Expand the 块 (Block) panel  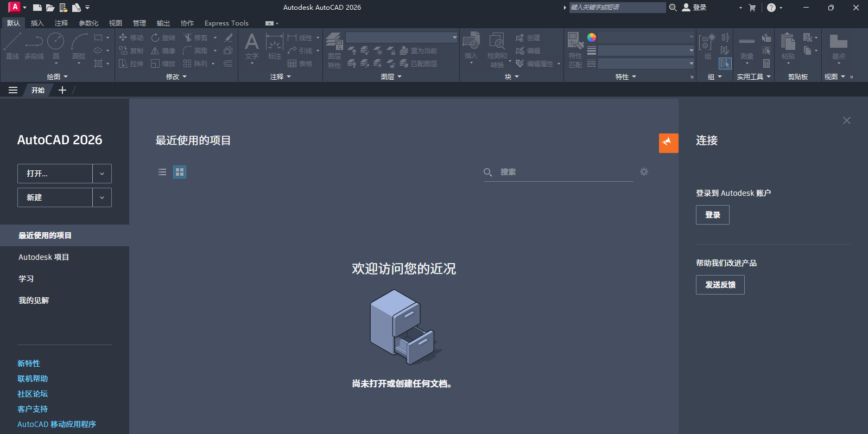tap(512, 77)
